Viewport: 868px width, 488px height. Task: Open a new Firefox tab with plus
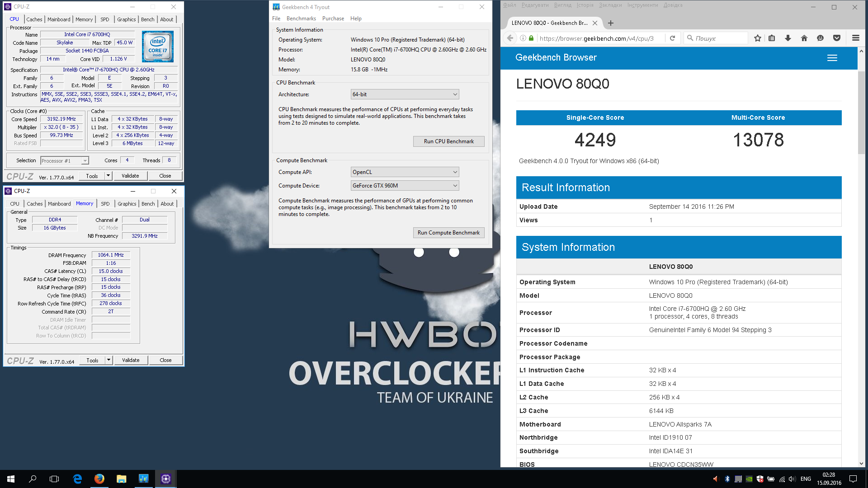pyautogui.click(x=611, y=23)
